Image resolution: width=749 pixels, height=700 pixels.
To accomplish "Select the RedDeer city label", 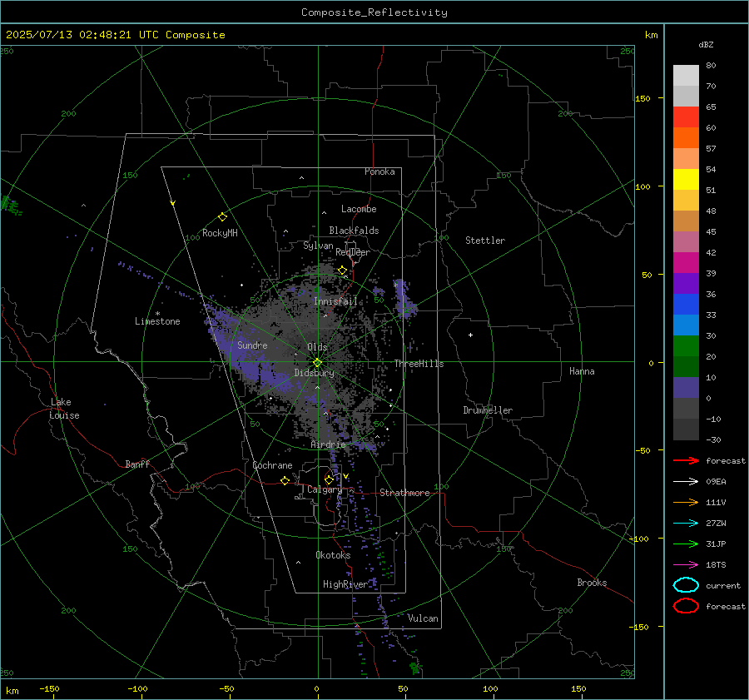I will (353, 252).
